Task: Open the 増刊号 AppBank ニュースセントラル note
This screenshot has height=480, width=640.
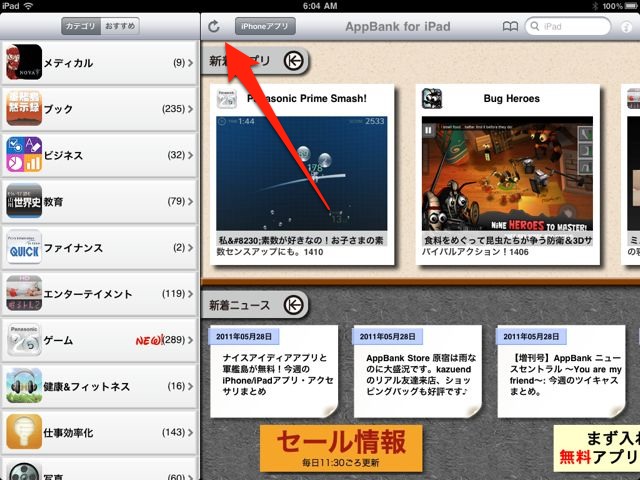Action: coord(562,371)
